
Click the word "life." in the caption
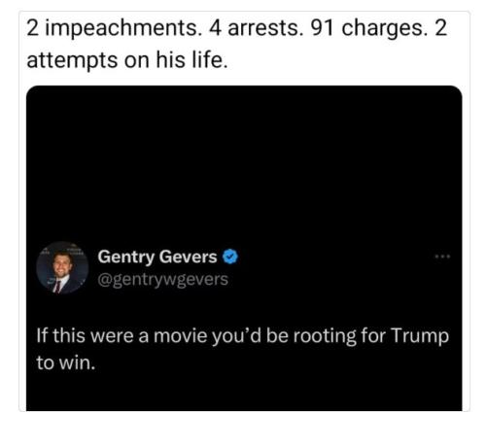pos(210,59)
